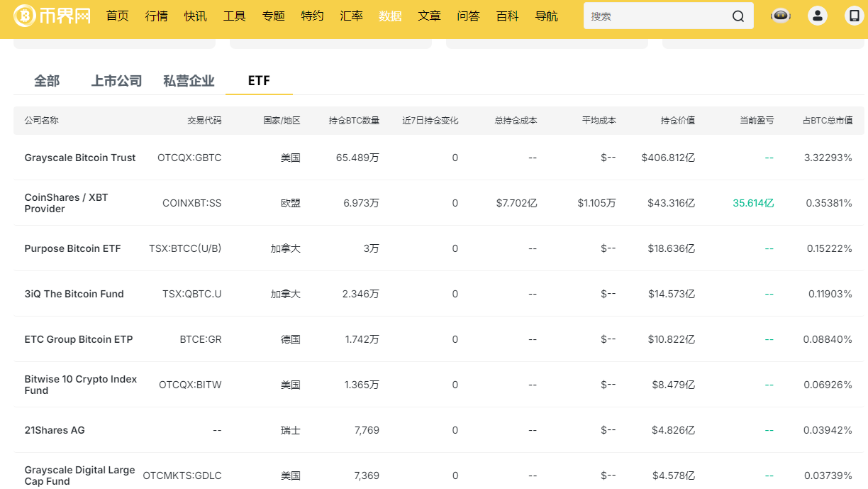Viewport: 868px width, 489px height.
Task: Click the mobile app phone icon
Action: pos(854,16)
